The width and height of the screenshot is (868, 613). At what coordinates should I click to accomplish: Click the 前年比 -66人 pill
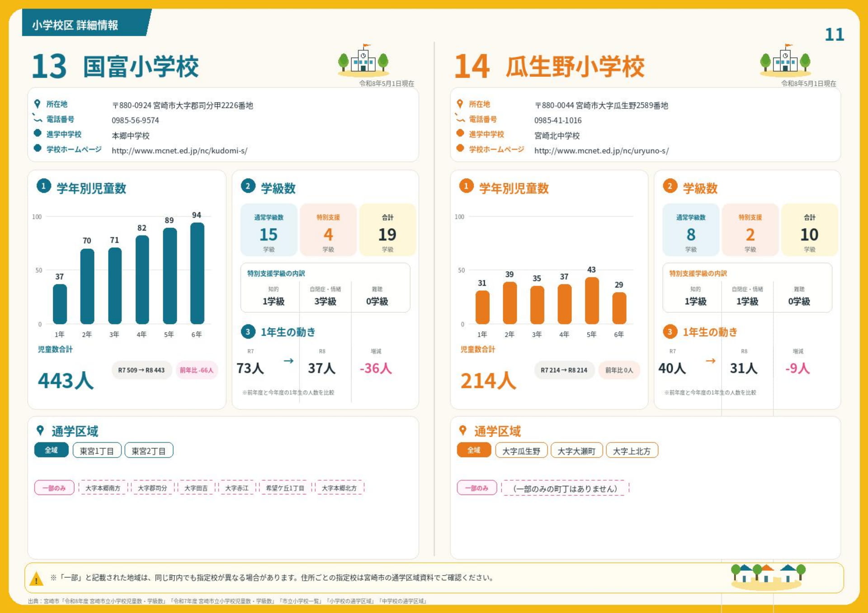coord(197,370)
